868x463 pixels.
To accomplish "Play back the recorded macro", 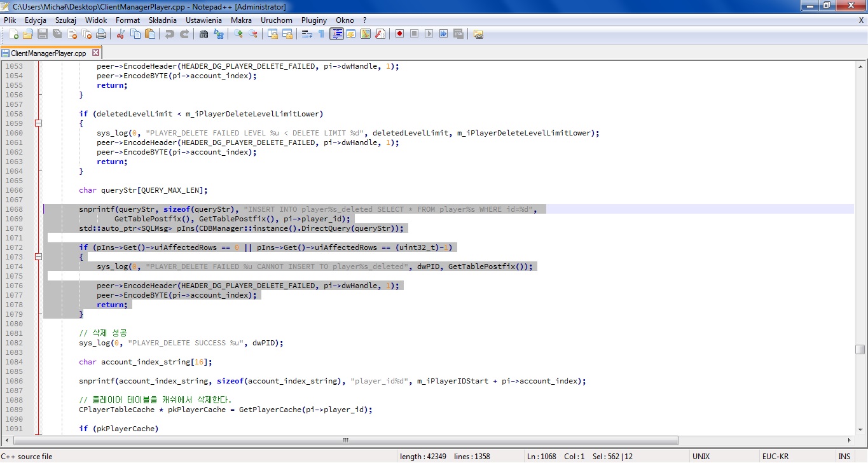I will 429,34.
